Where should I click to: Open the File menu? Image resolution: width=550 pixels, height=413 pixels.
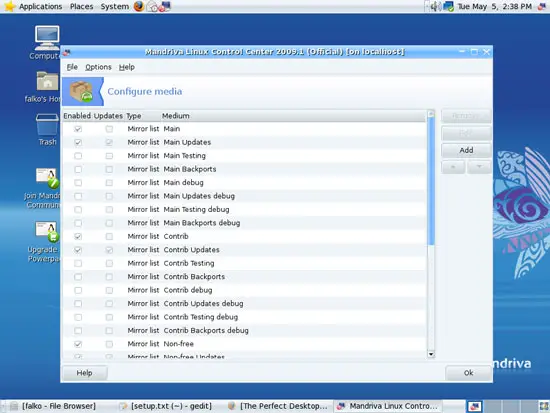pyautogui.click(x=72, y=67)
